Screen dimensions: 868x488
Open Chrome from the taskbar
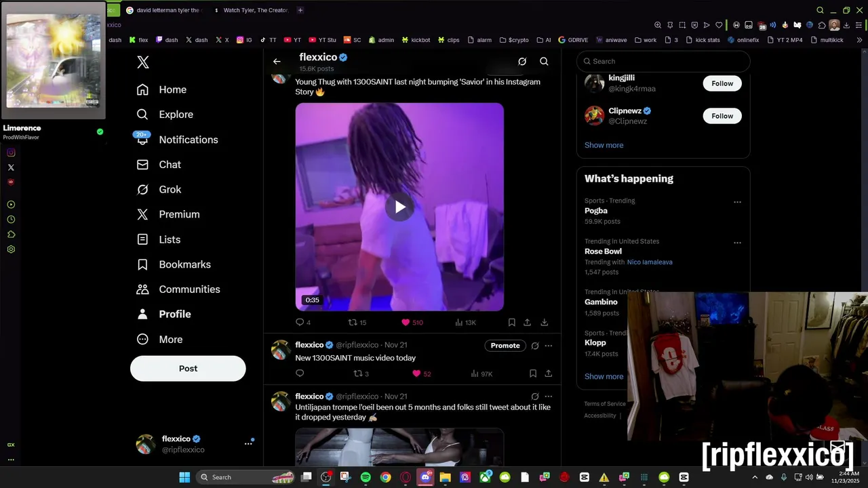(385, 477)
